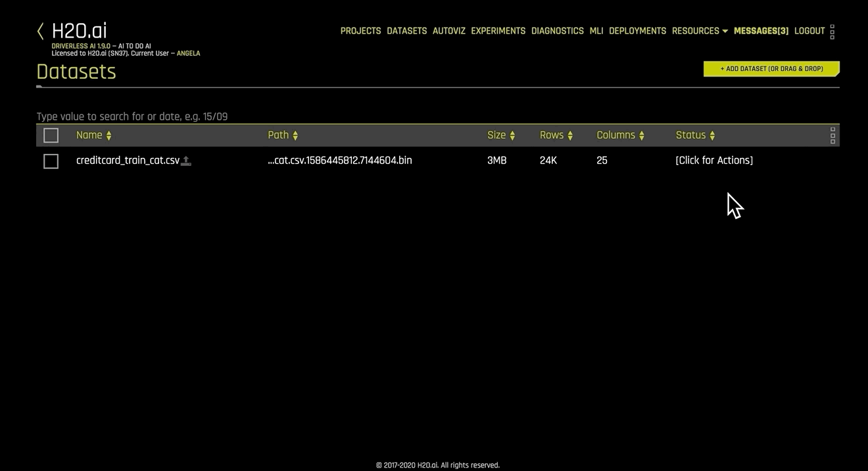Sort datasets by Rows

click(569, 135)
